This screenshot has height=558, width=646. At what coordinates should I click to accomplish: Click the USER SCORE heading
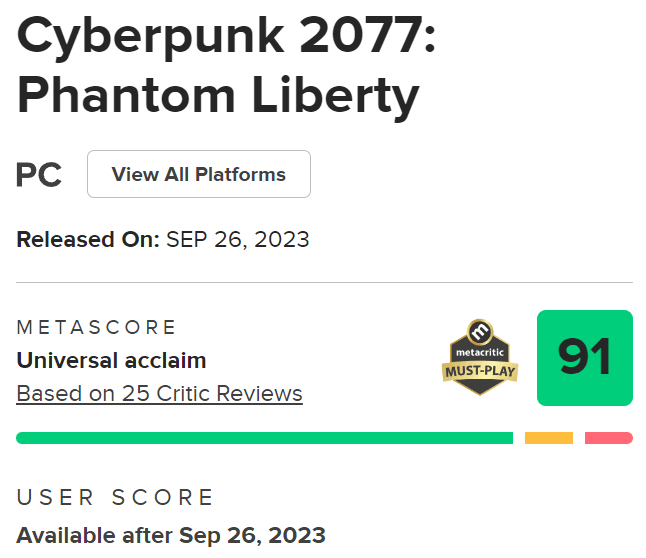(115, 497)
